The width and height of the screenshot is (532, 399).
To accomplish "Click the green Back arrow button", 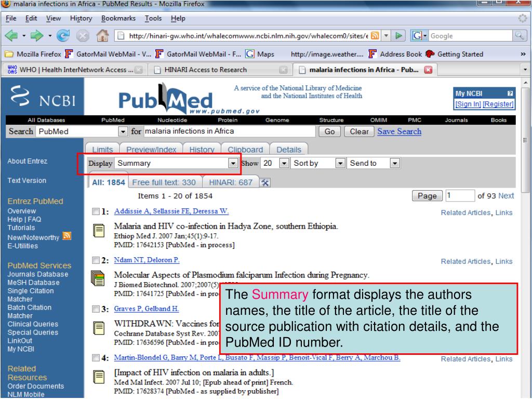I will pos(11,35).
